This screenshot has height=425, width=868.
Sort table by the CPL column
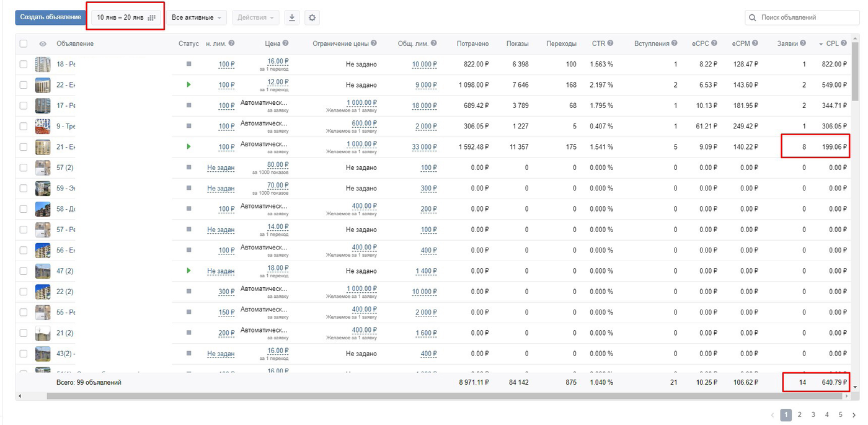click(x=833, y=43)
